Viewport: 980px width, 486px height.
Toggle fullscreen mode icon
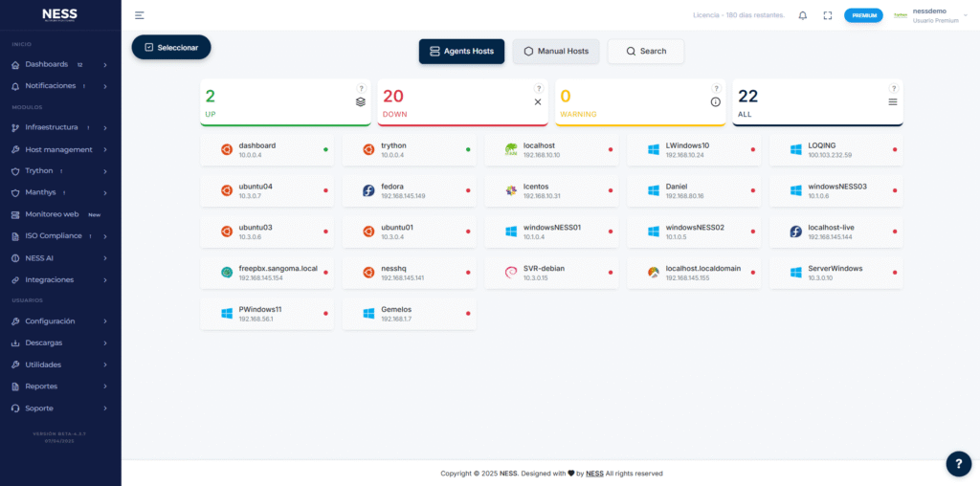[x=828, y=15]
